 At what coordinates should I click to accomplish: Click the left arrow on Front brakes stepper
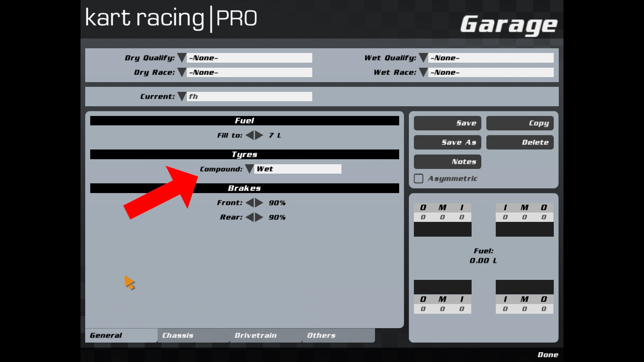click(249, 202)
